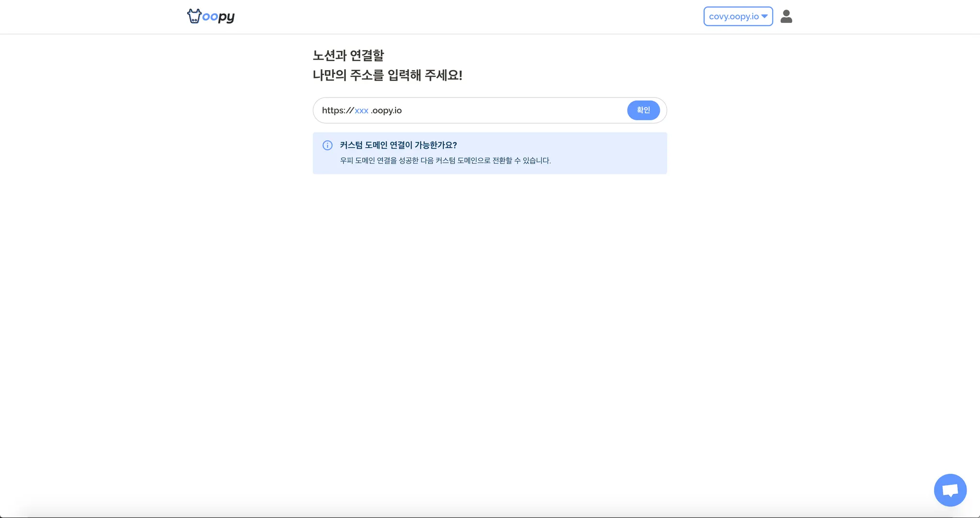Viewport: 980px width, 518px height.
Task: Click the xxx subdomain placeholder field
Action: pyautogui.click(x=361, y=110)
